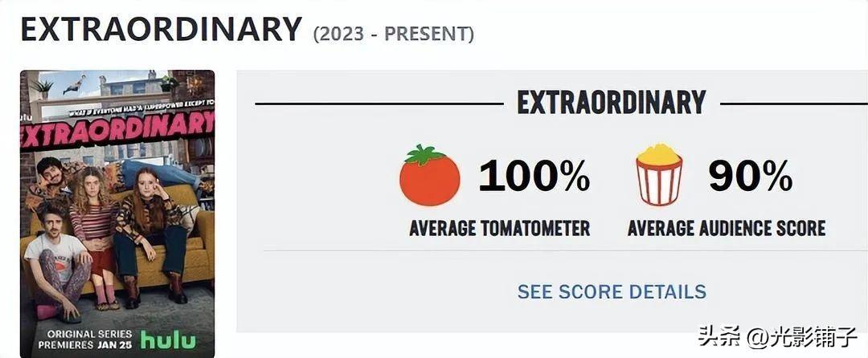Click the pink Extraordinary title on poster
Viewport: 868px width, 358px height.
pos(117,128)
